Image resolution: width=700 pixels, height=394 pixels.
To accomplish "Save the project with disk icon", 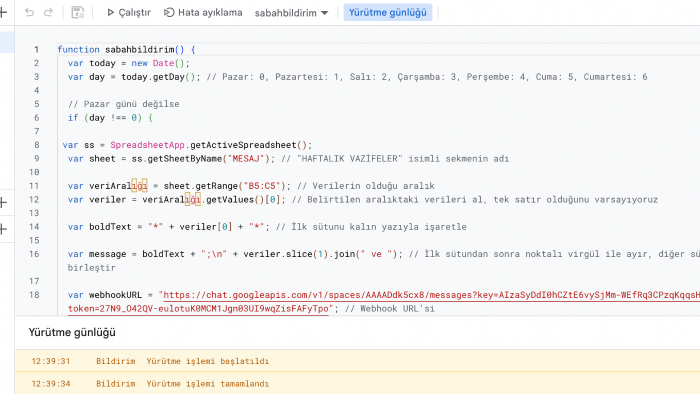I will coord(78,12).
